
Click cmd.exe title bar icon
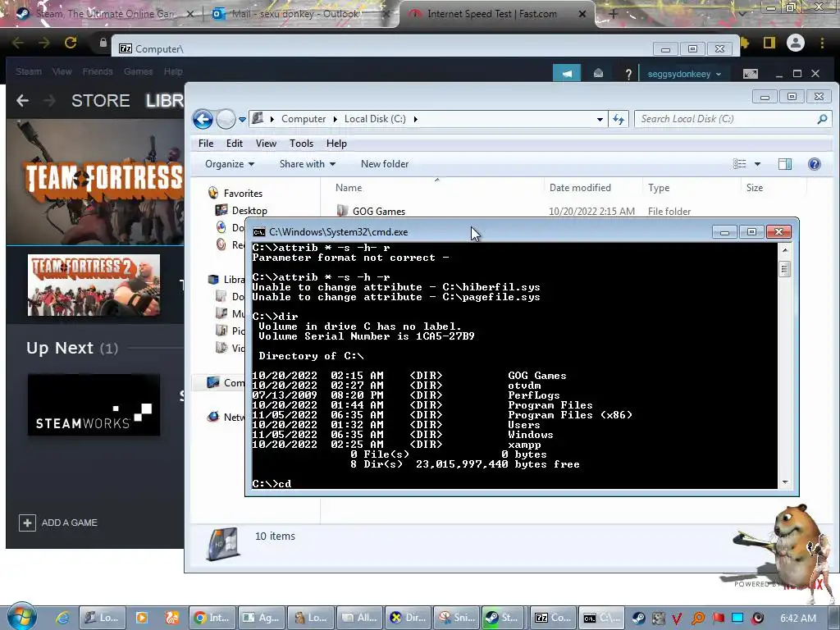coord(258,232)
